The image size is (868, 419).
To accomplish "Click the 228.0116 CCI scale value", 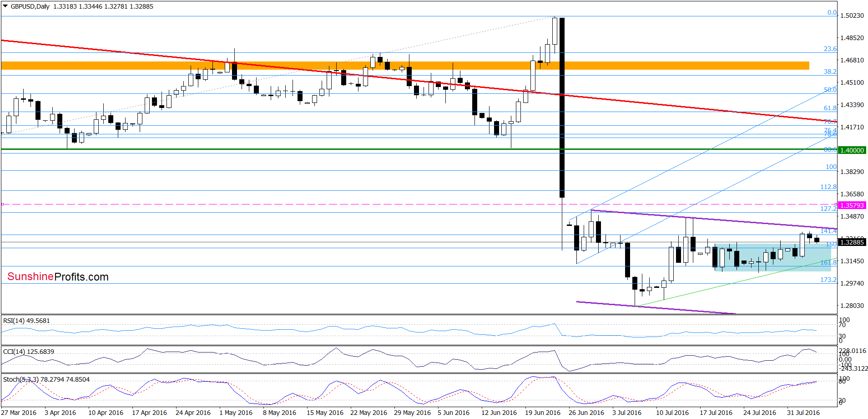I will pos(853,351).
